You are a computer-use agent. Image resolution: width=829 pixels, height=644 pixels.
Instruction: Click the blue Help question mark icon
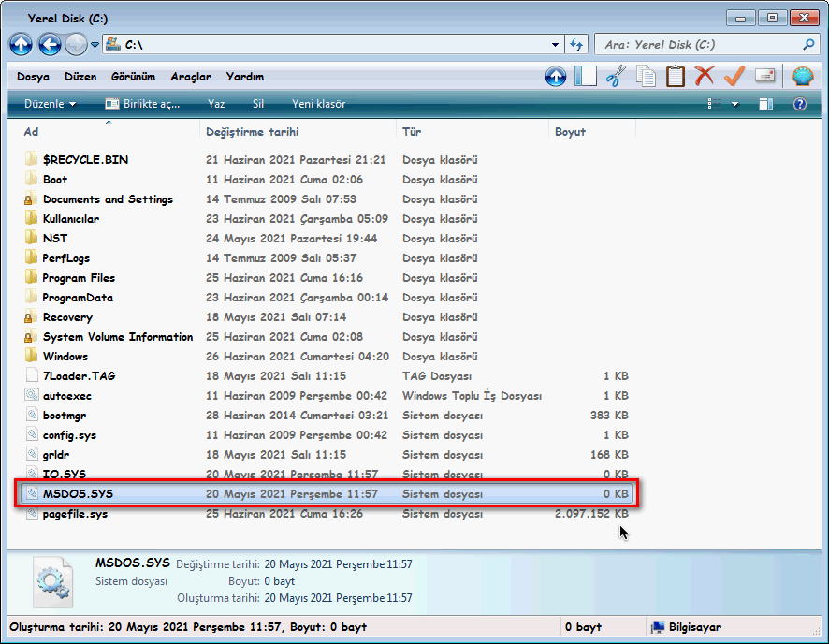tap(800, 104)
